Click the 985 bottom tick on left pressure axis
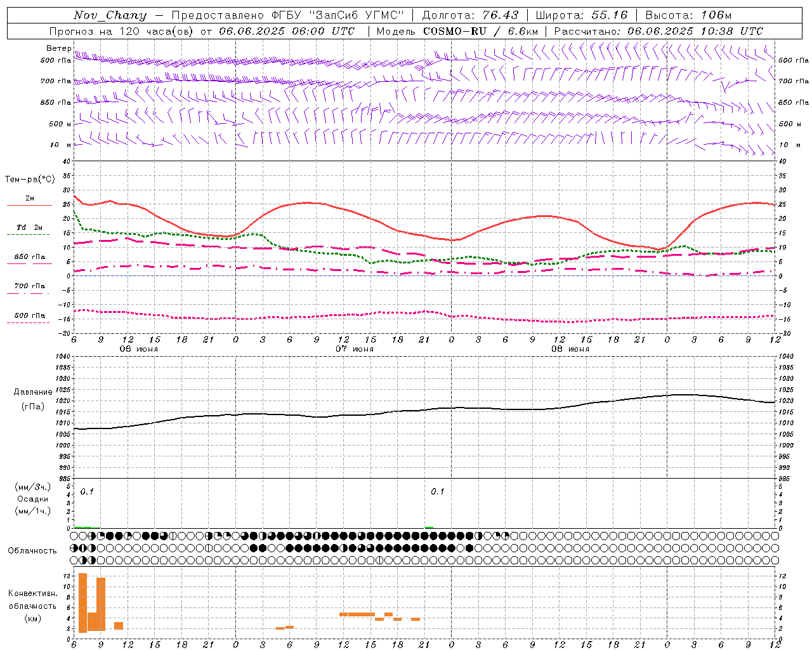The width and height of the screenshot is (812, 650). [x=63, y=479]
